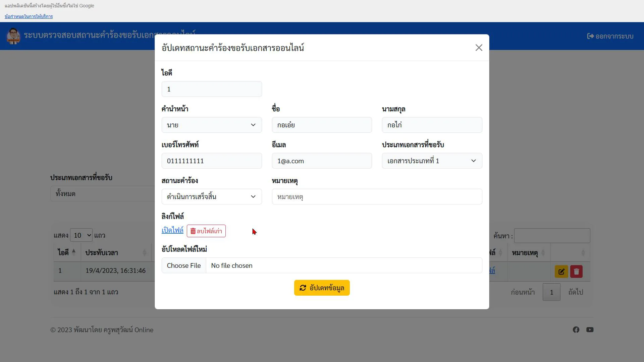Click the ไอดี input field showing 1
Image resolution: width=644 pixels, height=362 pixels.
pos(212,89)
